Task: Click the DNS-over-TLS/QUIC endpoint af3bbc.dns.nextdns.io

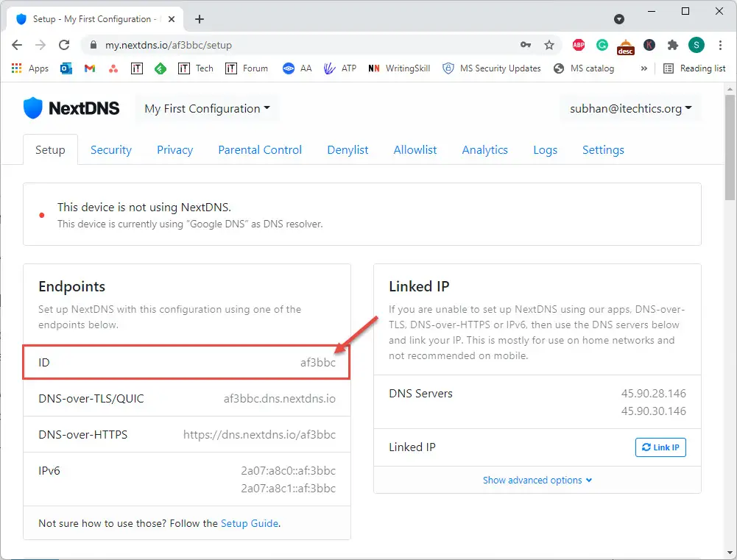Action: [280, 399]
